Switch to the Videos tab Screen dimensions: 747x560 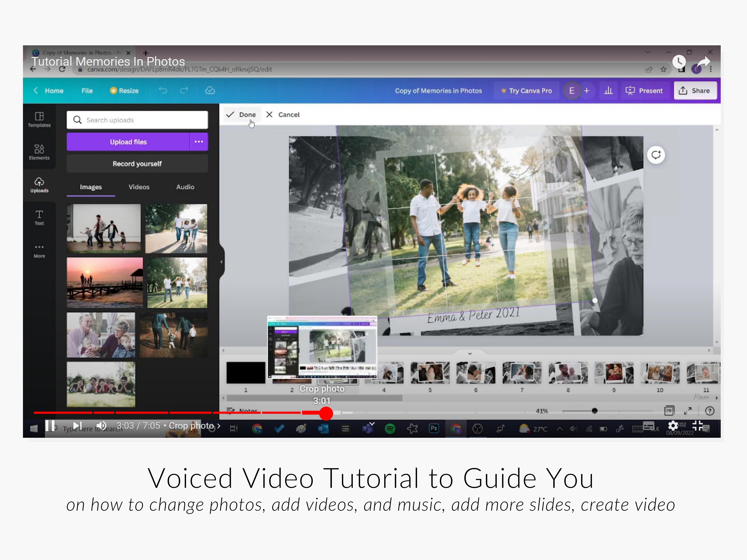tap(139, 187)
